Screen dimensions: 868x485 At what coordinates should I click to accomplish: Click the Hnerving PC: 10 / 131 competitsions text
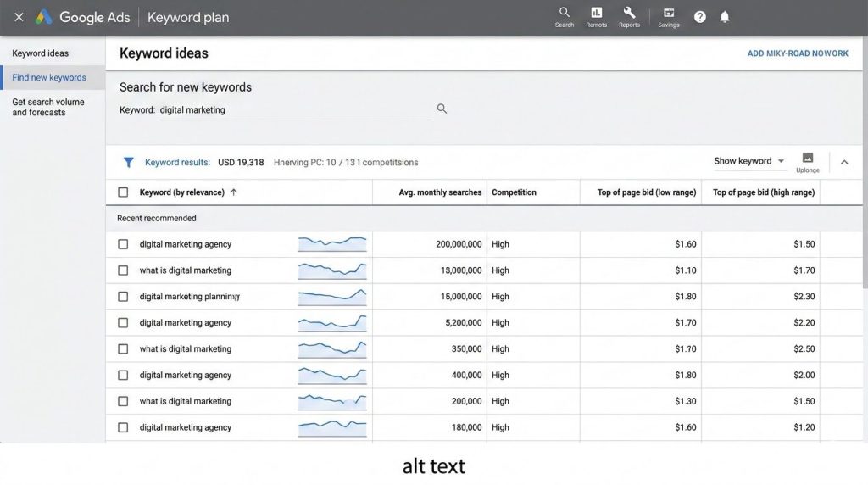[x=346, y=162]
